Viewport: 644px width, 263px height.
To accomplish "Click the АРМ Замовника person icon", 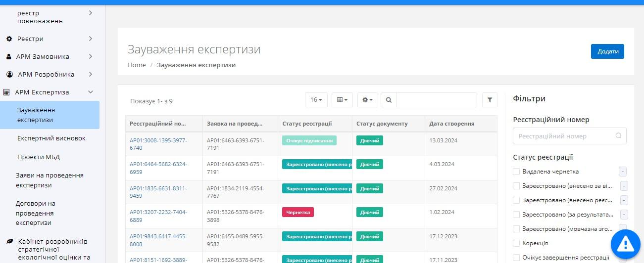I will click(9, 57).
